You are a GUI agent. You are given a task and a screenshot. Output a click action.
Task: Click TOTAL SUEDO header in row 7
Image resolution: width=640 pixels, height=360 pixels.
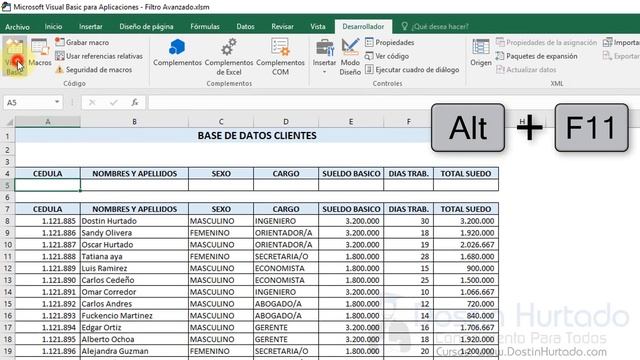tap(466, 209)
